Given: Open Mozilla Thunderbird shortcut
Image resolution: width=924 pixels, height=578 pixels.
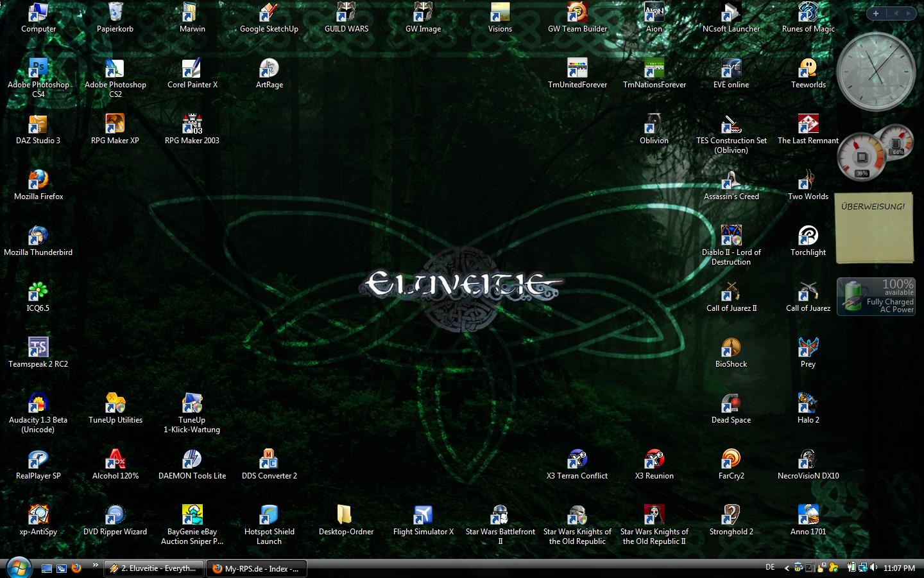Looking at the screenshot, I should point(38,241).
